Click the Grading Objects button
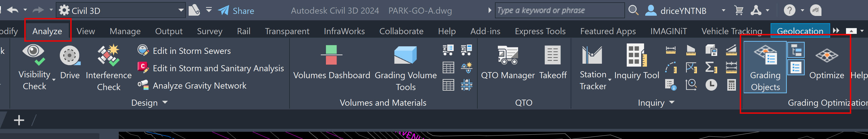This screenshot has width=868, height=139. click(x=765, y=67)
